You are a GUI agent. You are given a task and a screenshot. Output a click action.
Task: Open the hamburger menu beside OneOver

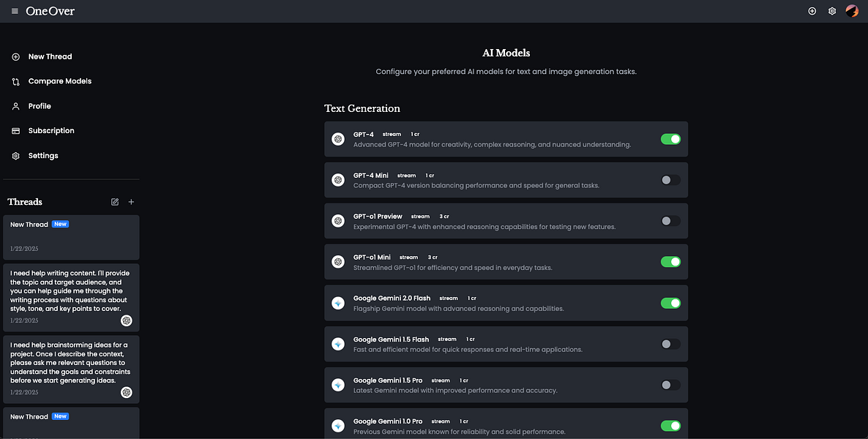coord(15,11)
